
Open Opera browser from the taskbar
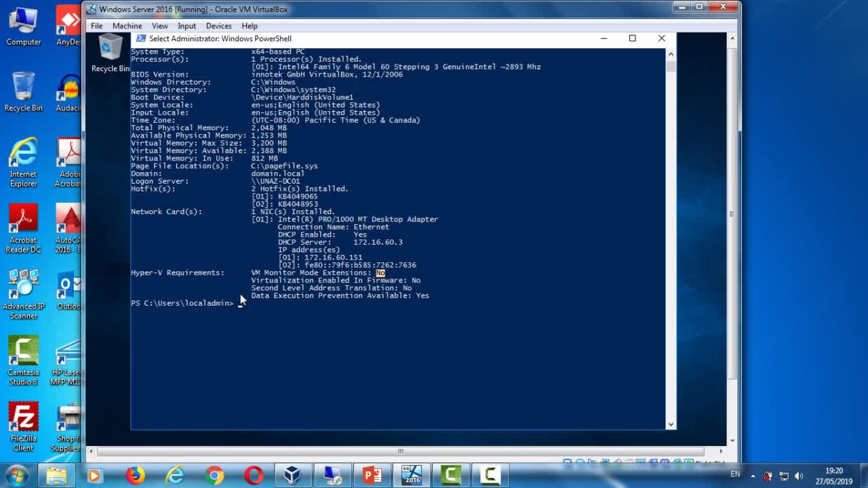[254, 476]
